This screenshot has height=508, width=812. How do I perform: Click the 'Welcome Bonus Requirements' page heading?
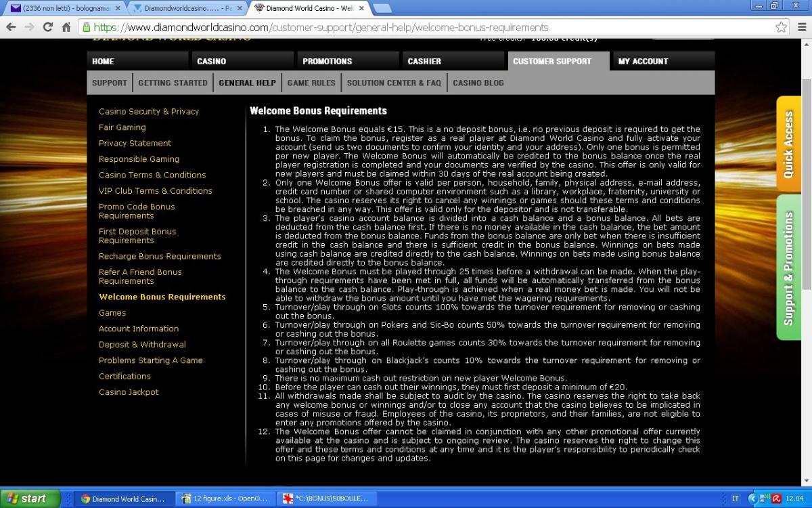[318, 110]
